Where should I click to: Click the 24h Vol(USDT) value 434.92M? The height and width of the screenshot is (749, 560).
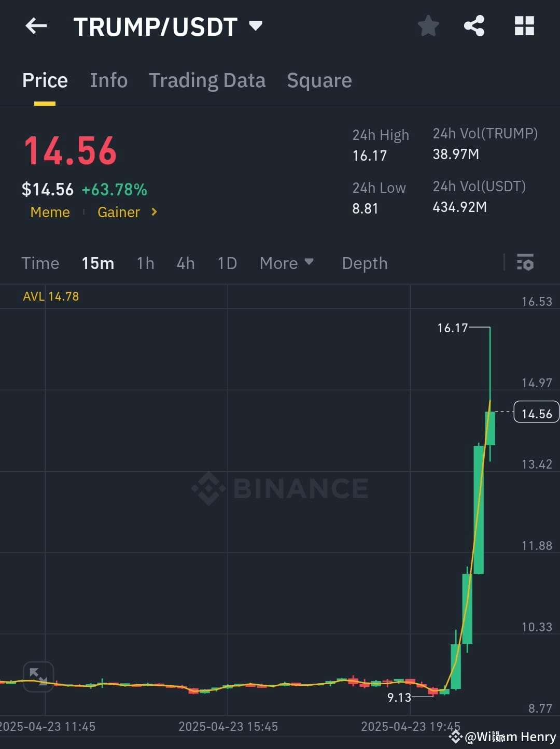(x=459, y=207)
